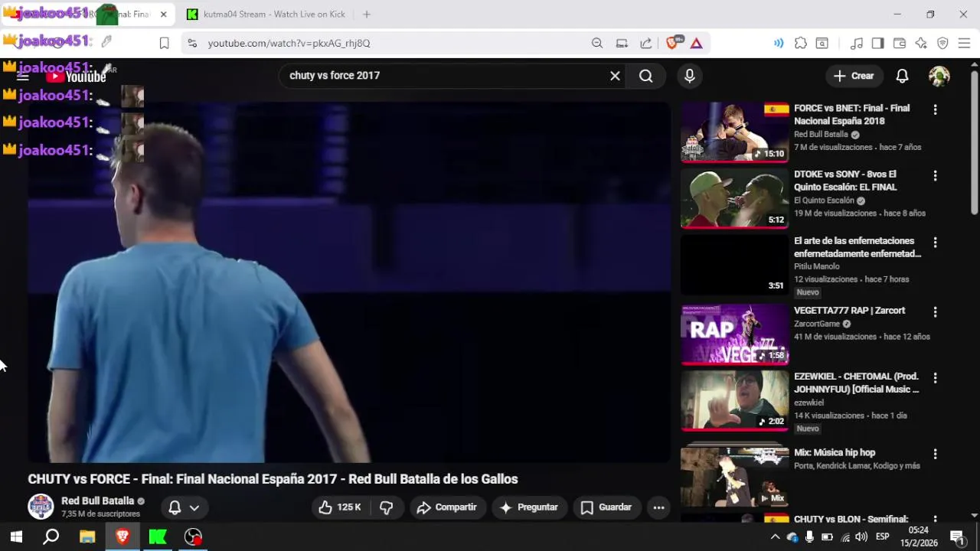Toggle the browser sidebar panel icon
The image size is (980, 551).
tap(877, 44)
